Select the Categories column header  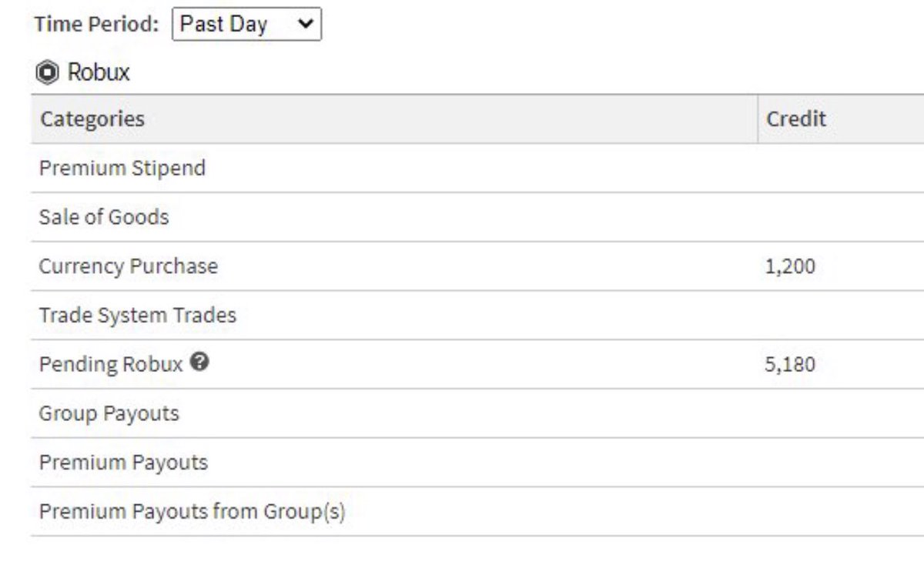click(92, 119)
